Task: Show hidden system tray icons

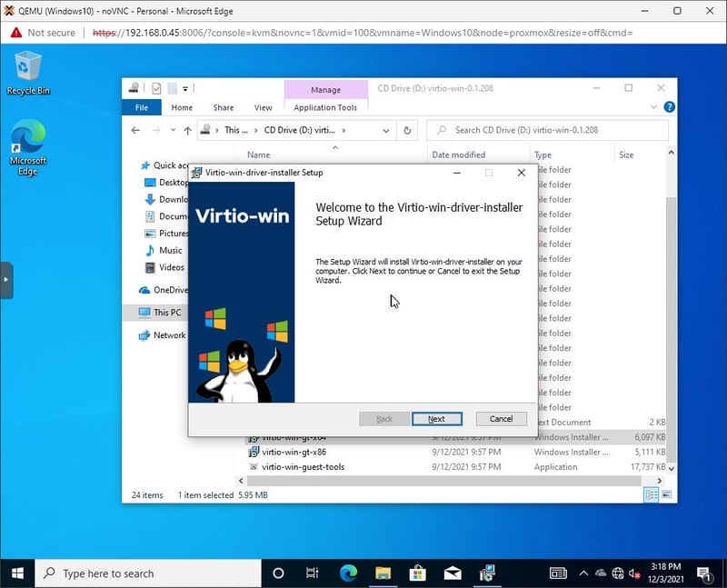Action: 582,573
